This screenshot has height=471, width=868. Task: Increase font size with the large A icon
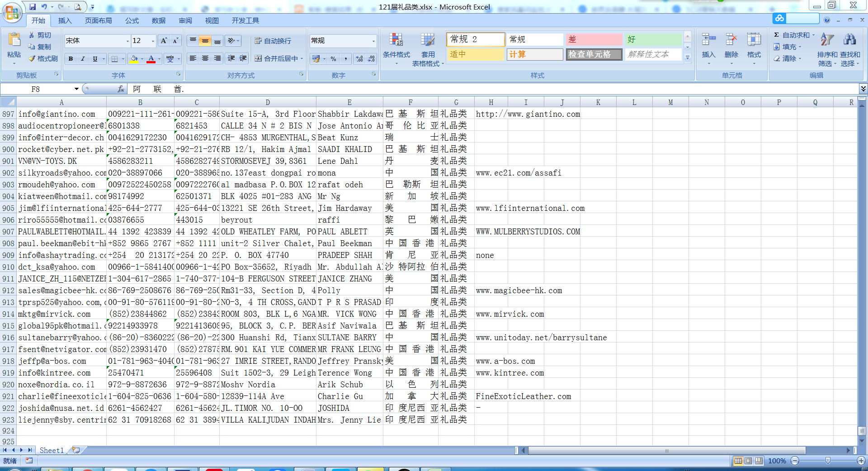click(x=164, y=41)
